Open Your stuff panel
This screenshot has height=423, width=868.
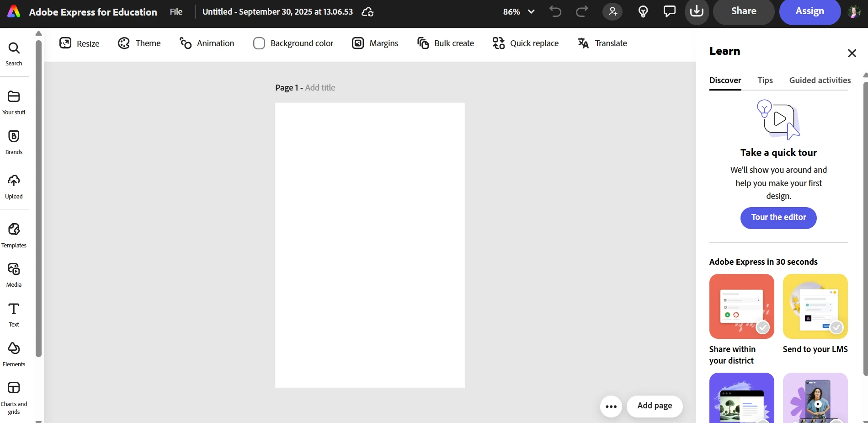tap(14, 102)
